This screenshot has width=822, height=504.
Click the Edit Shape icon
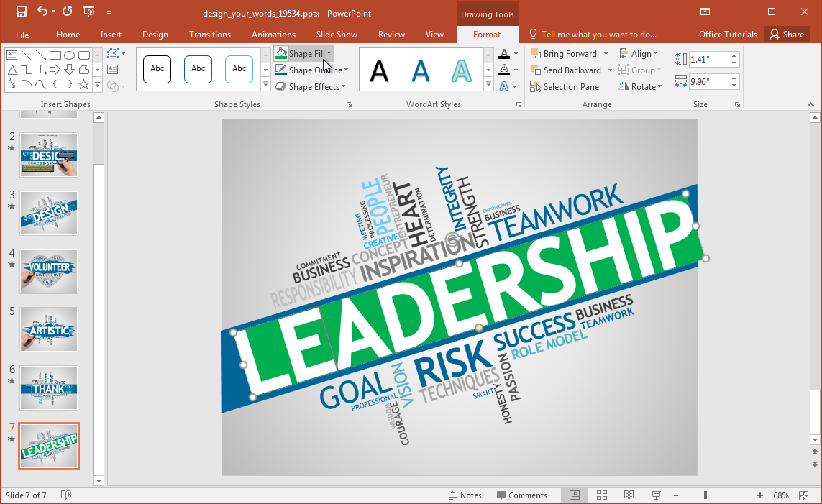coord(114,54)
